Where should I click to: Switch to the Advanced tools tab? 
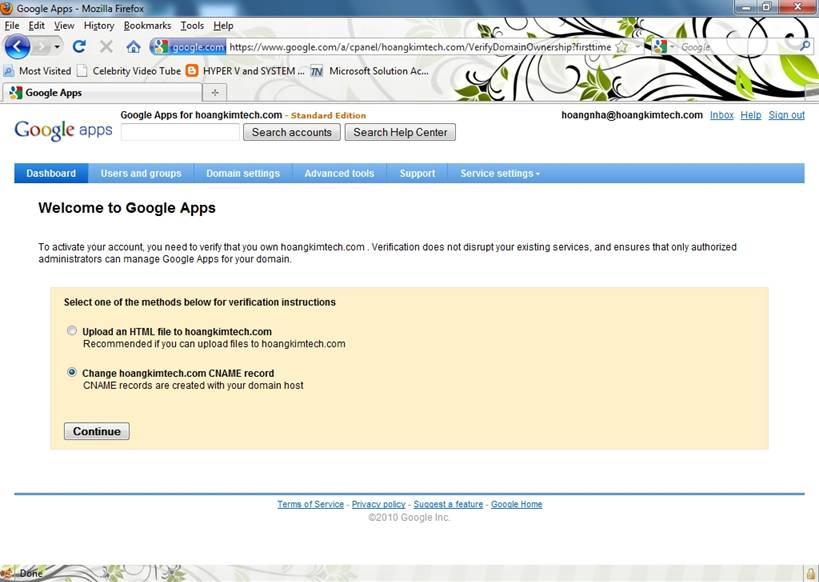point(340,173)
